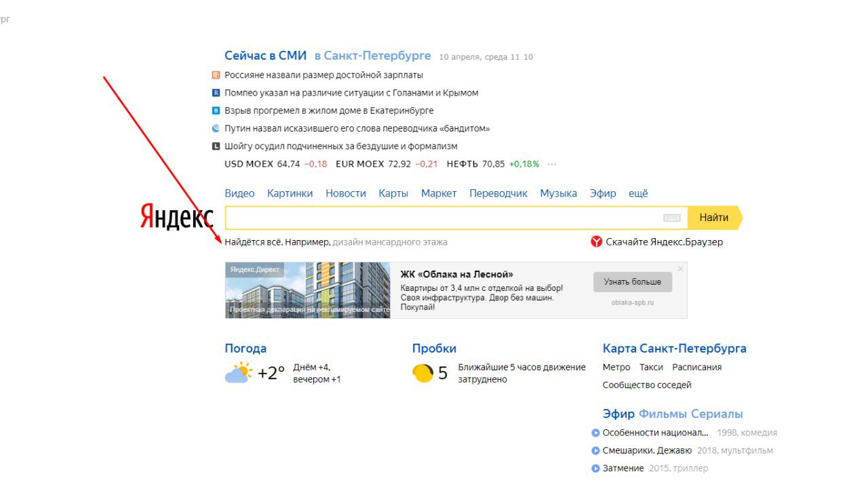Click the sun and cloud weather icon
The width and height of the screenshot is (868, 491).
(238, 372)
